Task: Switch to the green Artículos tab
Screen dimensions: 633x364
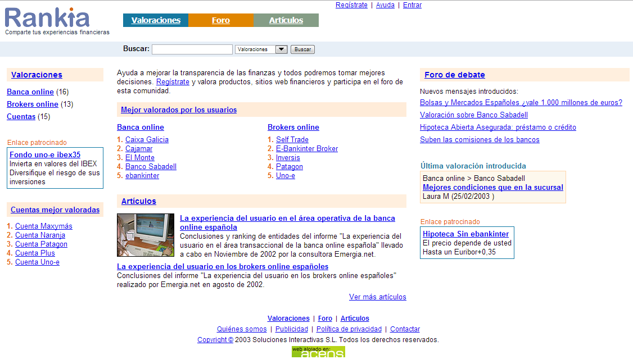Action: click(x=286, y=20)
